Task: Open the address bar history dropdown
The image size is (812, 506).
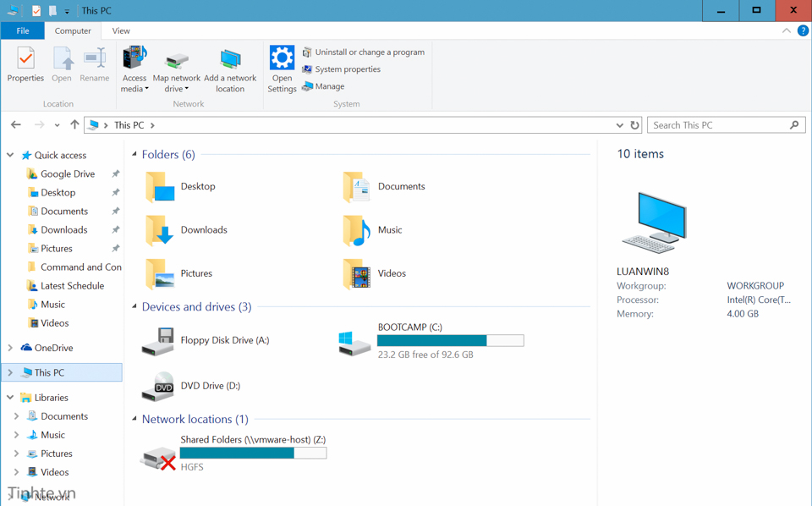Action: click(619, 125)
